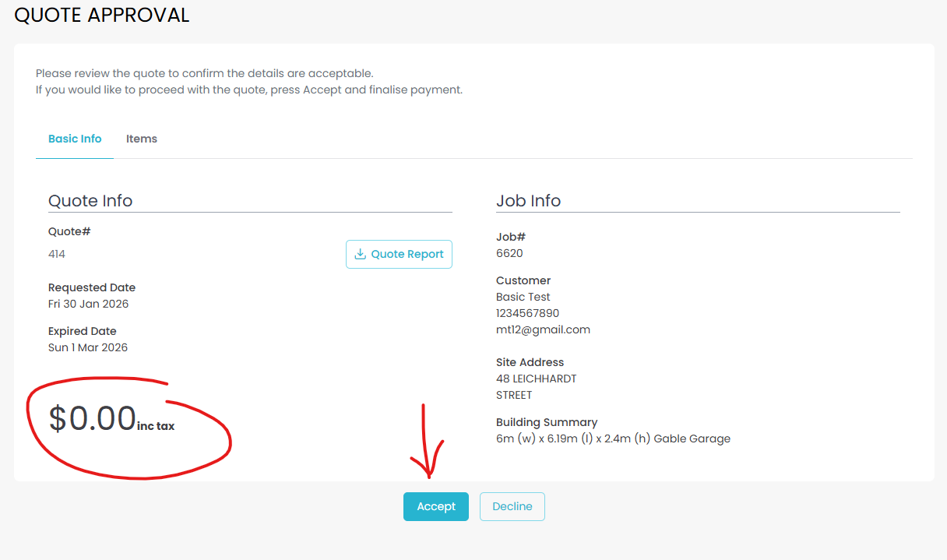Click the QUOTE APPROVAL page title
The width and height of the screenshot is (947, 560).
pos(102,15)
